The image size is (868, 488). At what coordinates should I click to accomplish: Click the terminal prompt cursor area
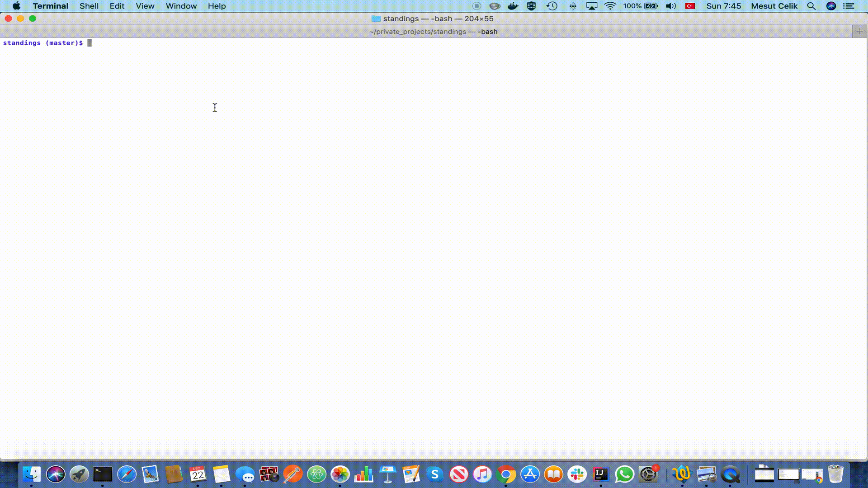90,43
